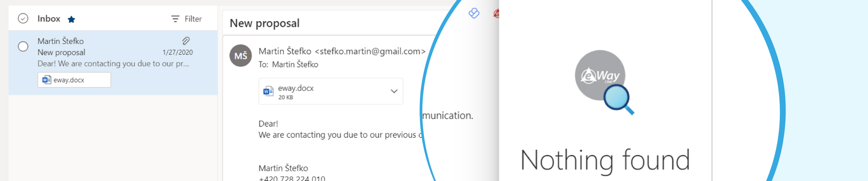Click recipient name Martin Štefko in To line

click(x=295, y=64)
